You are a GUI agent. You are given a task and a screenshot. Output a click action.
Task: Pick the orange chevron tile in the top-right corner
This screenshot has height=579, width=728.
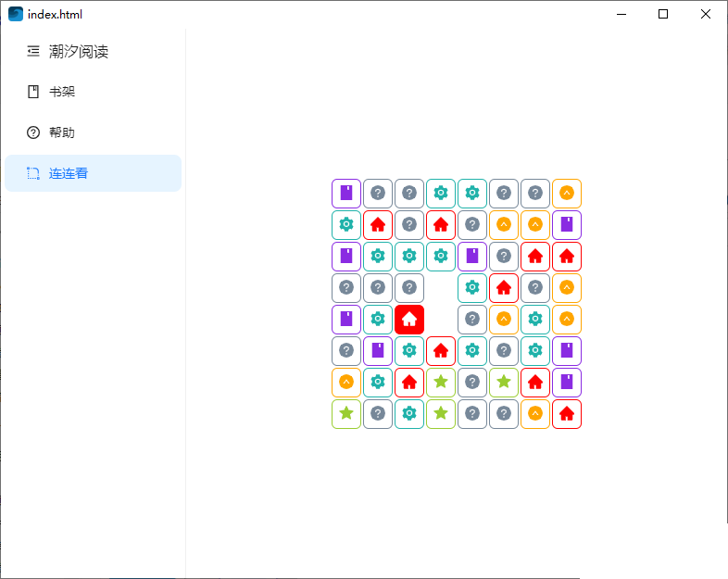(x=567, y=194)
